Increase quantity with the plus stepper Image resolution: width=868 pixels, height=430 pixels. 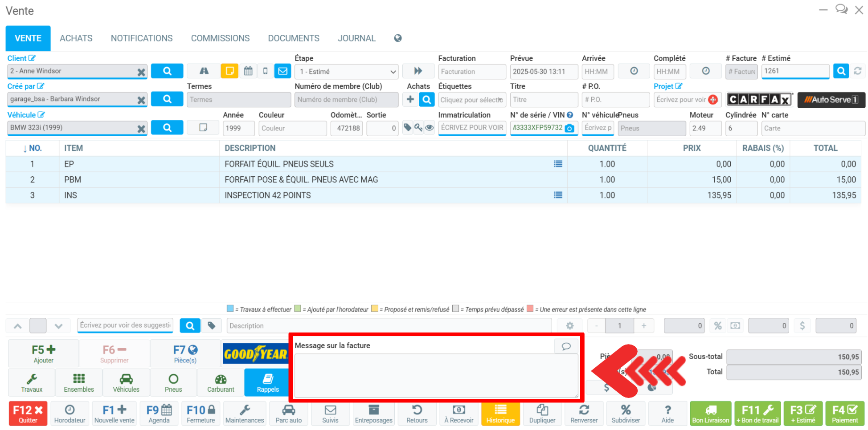click(644, 326)
